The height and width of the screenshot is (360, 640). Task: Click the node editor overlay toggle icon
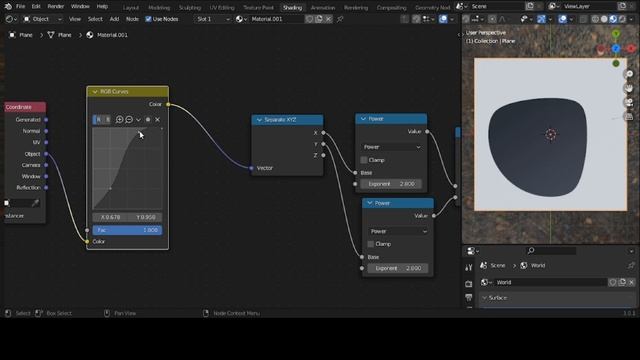pyautogui.click(x=443, y=19)
